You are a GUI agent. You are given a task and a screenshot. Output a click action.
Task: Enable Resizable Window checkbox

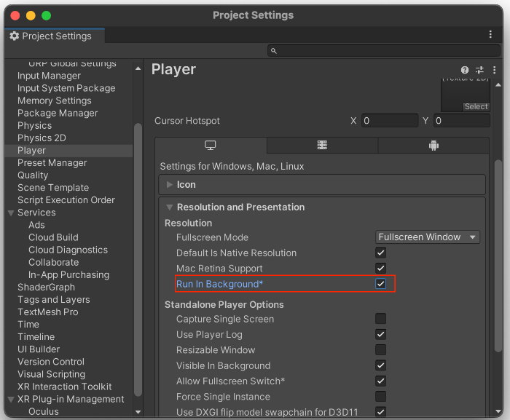(380, 350)
